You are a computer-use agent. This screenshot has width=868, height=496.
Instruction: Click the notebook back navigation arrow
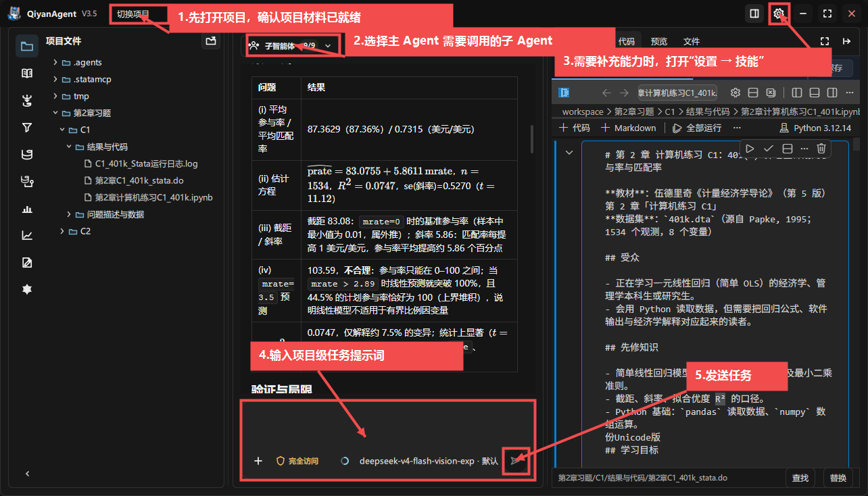click(606, 93)
